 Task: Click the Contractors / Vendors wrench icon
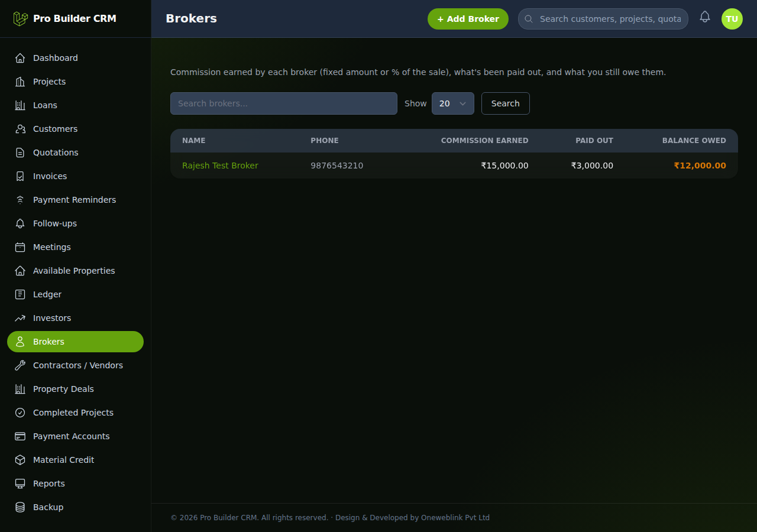20,365
